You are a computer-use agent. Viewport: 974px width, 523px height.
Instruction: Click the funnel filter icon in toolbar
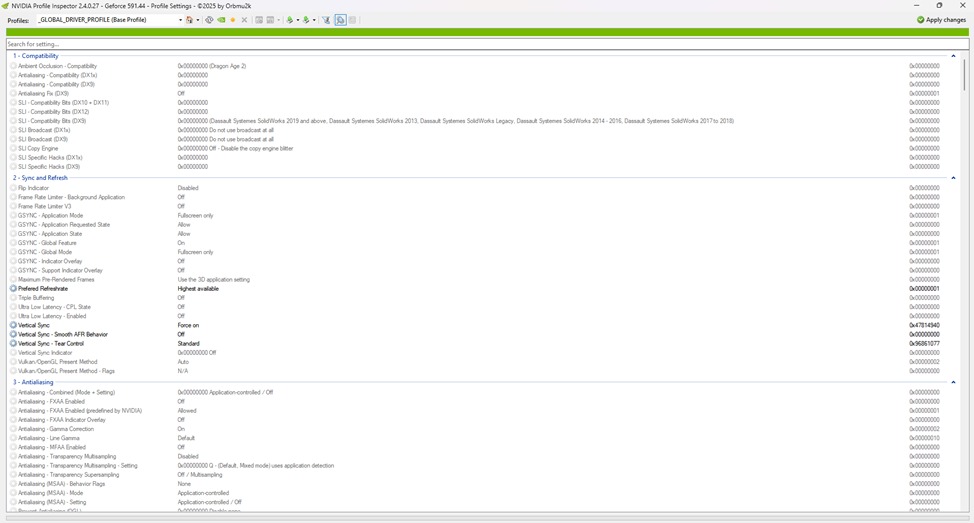tap(326, 20)
